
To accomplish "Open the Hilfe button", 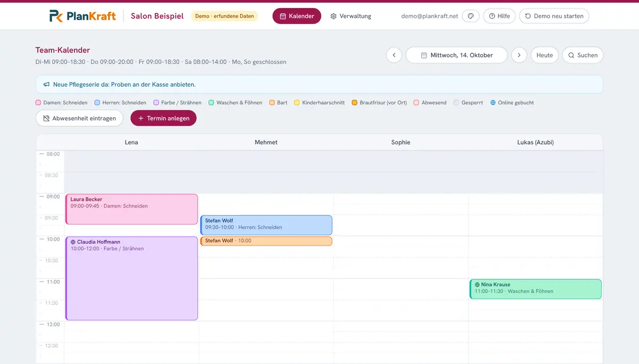I will pyautogui.click(x=499, y=16).
